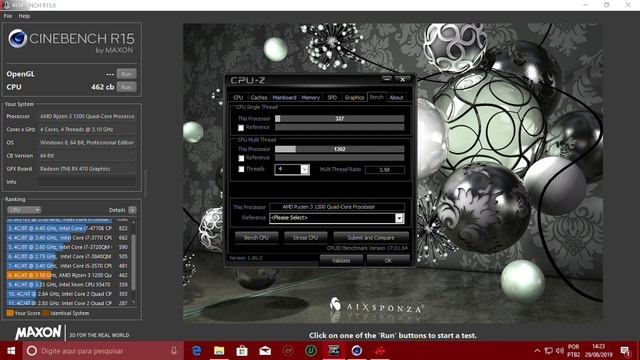640x360 pixels.
Task: Open the Threads count dropdown
Action: [304, 169]
